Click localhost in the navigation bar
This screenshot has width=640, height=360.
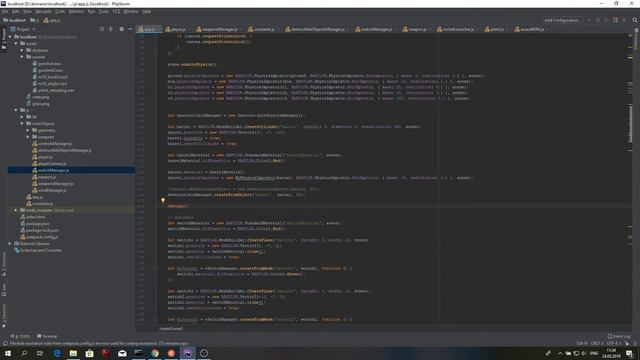[15, 20]
